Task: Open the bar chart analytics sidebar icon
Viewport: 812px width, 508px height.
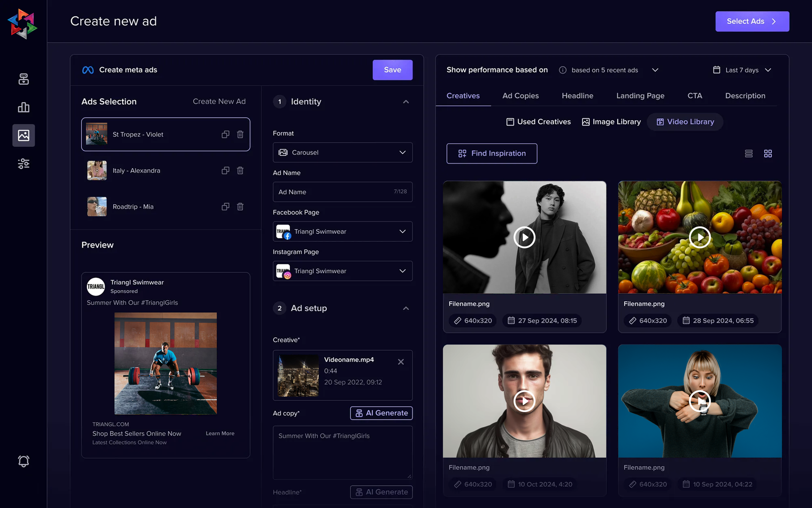Action: pyautogui.click(x=23, y=107)
